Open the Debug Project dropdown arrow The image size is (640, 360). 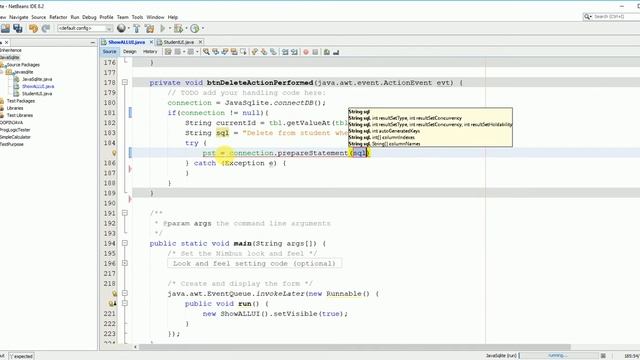(x=186, y=28)
